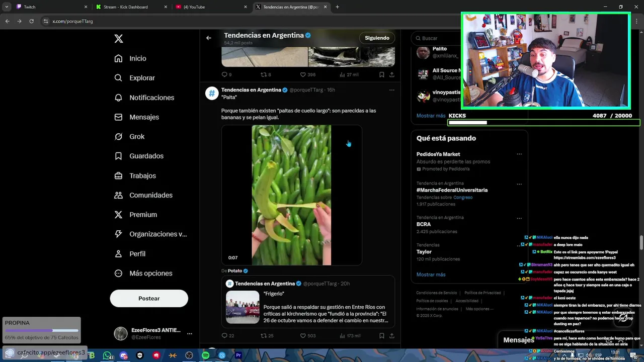Switch to Stream - Kick Dashboard tab
This screenshot has width=644, height=362.
131,7
